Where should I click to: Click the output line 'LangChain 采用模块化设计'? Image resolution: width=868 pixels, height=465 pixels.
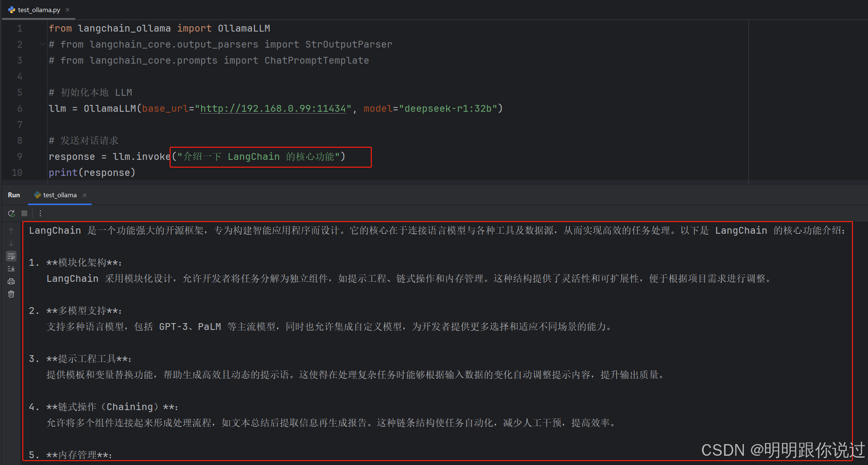[409, 278]
